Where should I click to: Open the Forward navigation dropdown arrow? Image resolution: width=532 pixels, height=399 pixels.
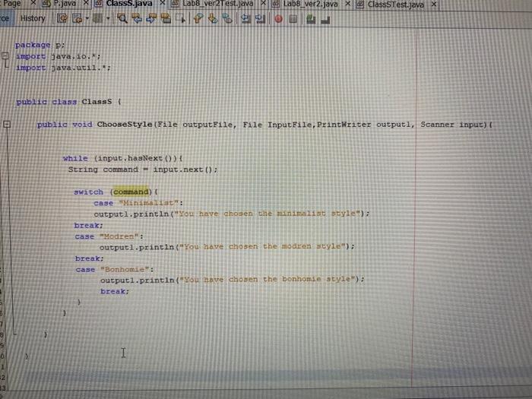tap(108, 18)
